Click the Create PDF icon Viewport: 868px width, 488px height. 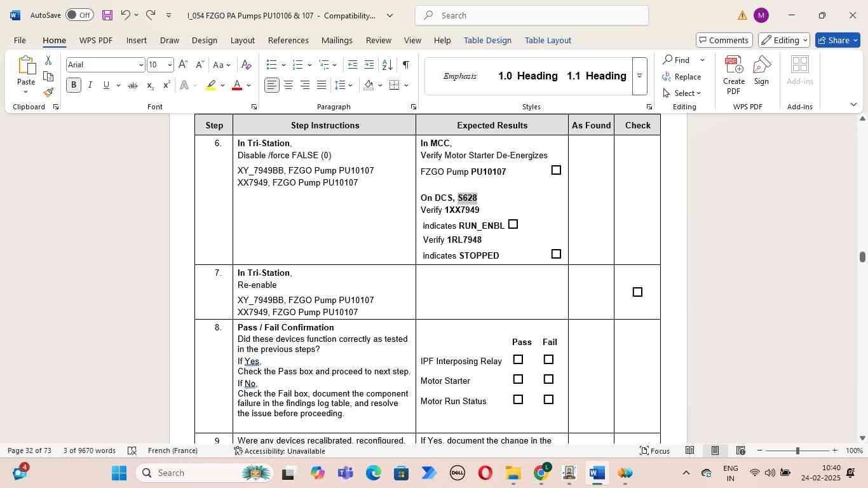tap(734, 76)
